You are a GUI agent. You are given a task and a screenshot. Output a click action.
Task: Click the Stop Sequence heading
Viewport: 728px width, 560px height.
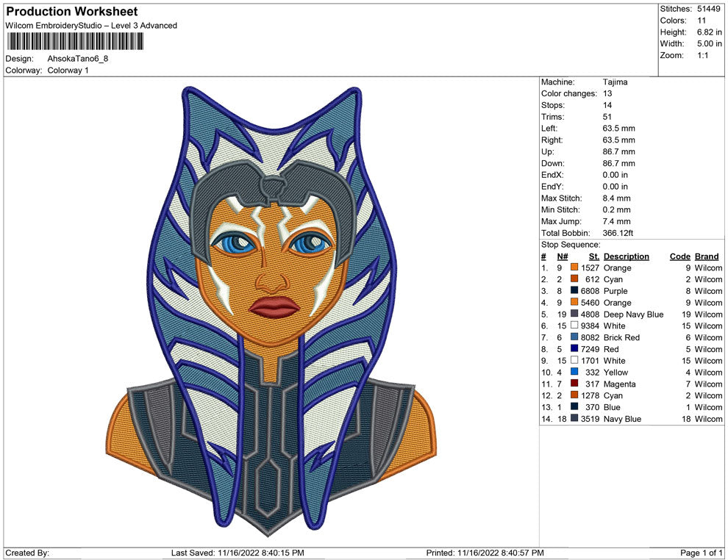571,245
